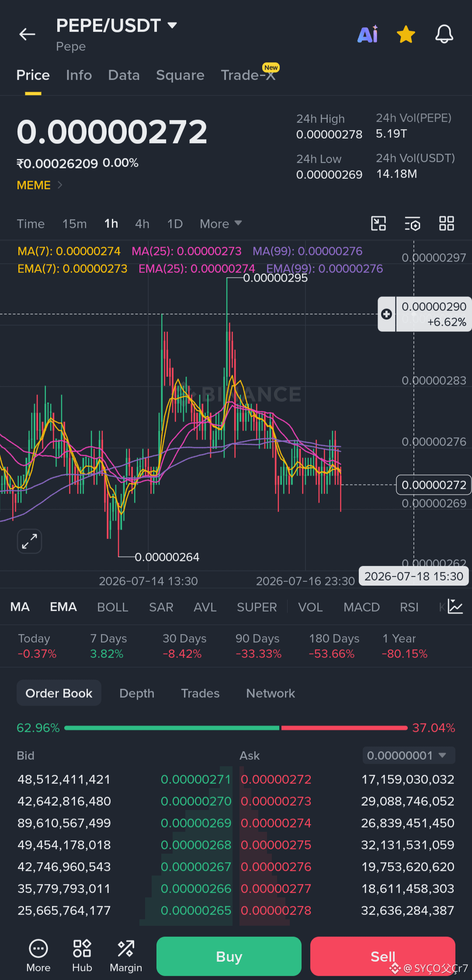Toggle the MA indicator

(x=20, y=607)
